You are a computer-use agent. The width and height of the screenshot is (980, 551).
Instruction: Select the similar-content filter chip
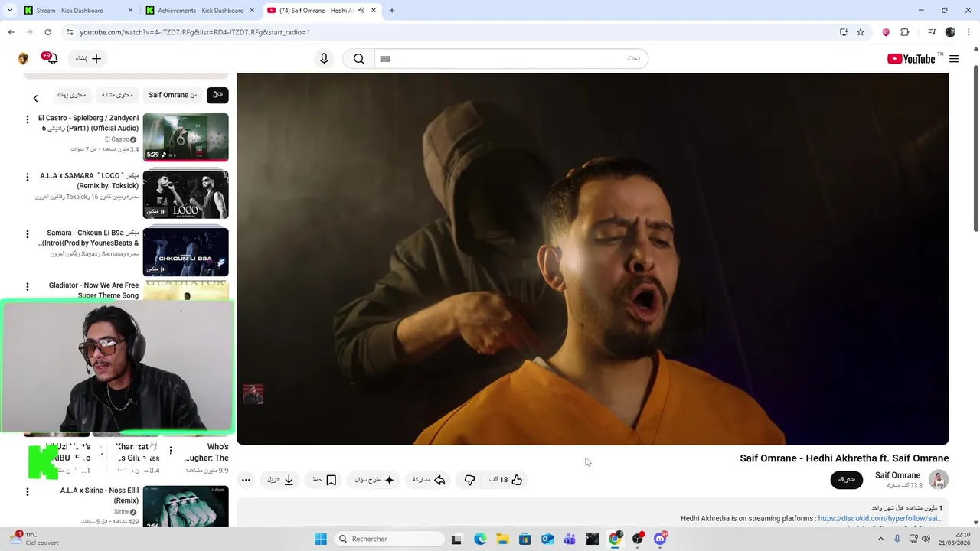(117, 95)
